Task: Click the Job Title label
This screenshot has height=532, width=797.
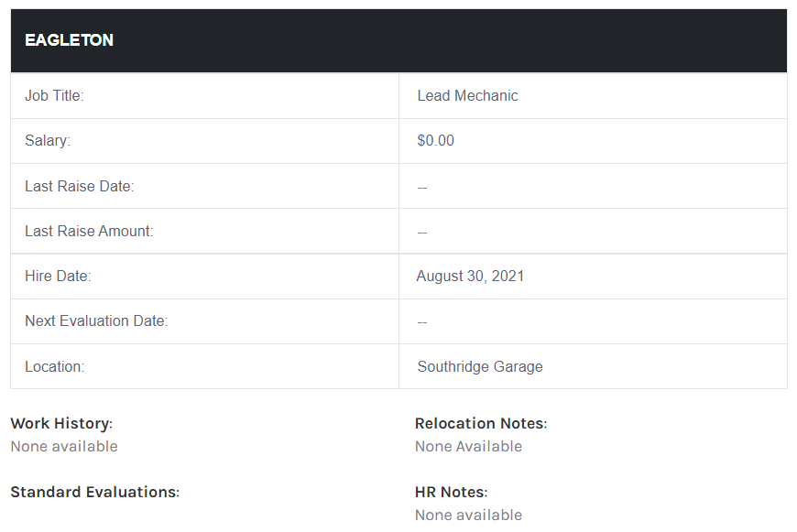Action: click(x=54, y=96)
